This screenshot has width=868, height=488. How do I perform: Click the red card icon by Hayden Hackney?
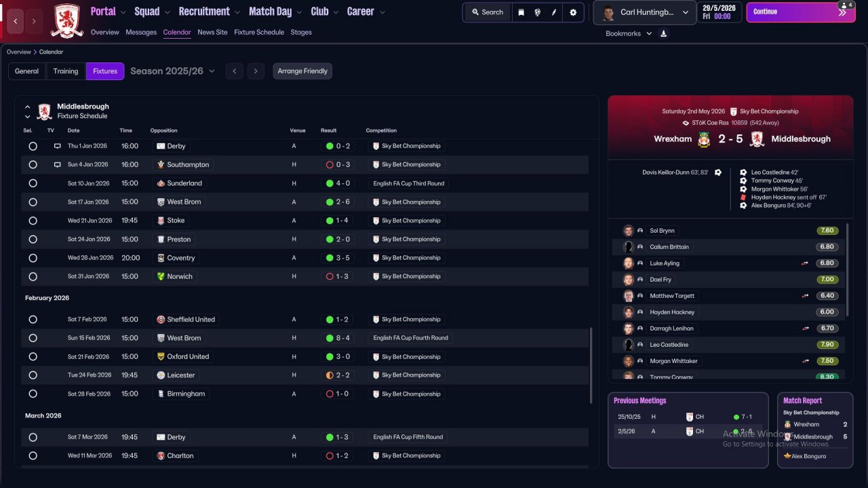click(743, 198)
